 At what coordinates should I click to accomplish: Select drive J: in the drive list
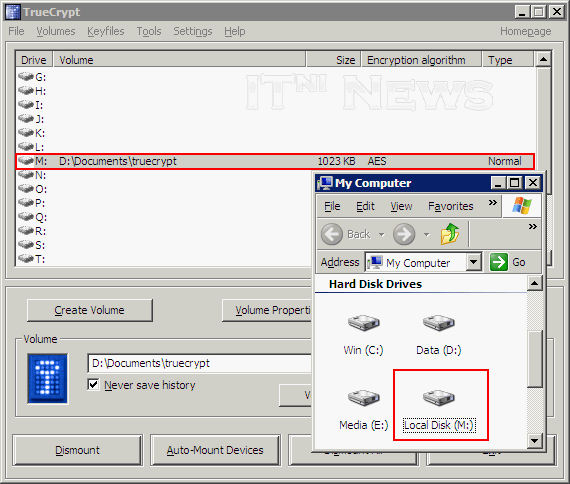tap(31, 119)
